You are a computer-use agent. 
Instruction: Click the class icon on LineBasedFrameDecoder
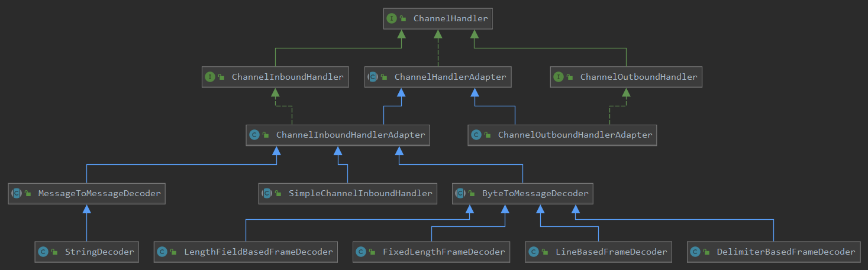[x=533, y=252]
